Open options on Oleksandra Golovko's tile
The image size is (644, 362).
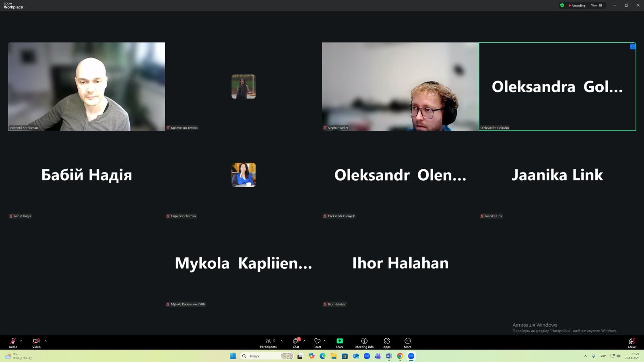click(x=633, y=47)
